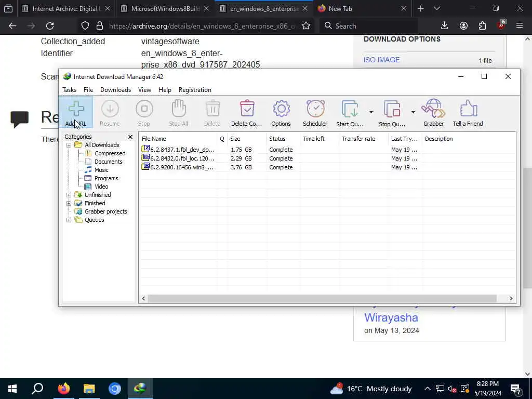532x399 pixels.
Task: Sort by the Description column header
Action: 469,139
